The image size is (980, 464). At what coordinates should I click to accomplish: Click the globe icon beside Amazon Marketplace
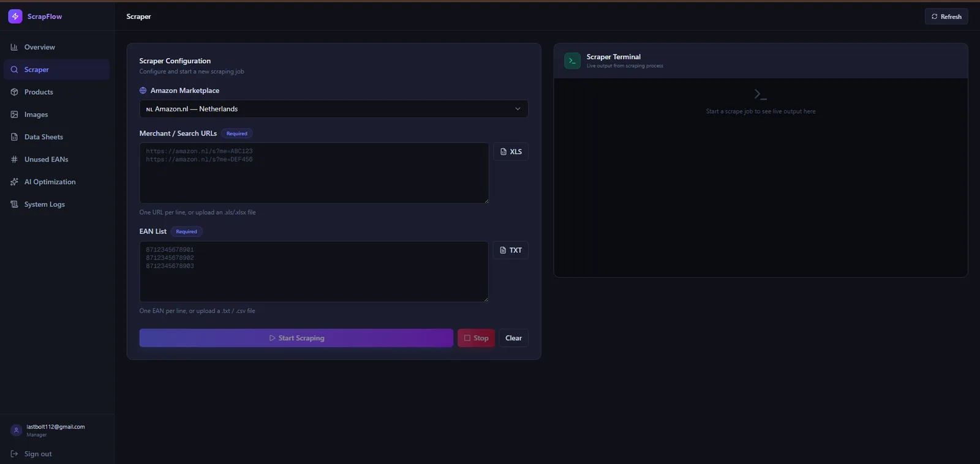[143, 91]
